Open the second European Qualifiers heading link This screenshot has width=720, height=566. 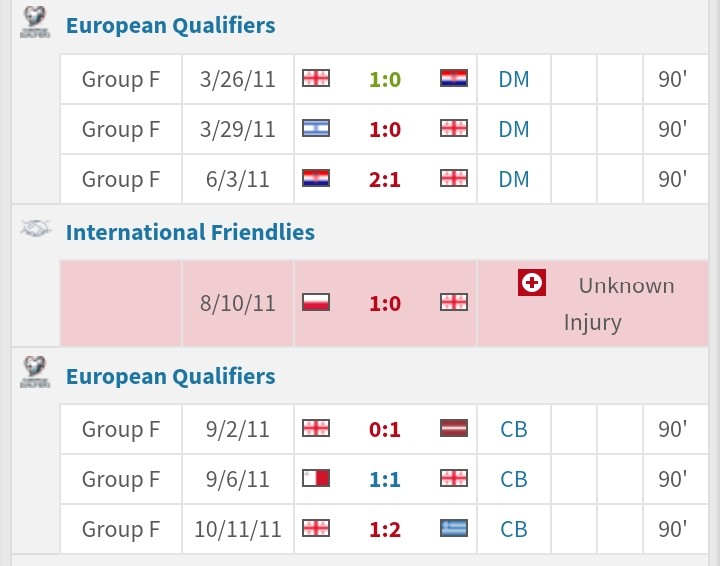click(170, 377)
